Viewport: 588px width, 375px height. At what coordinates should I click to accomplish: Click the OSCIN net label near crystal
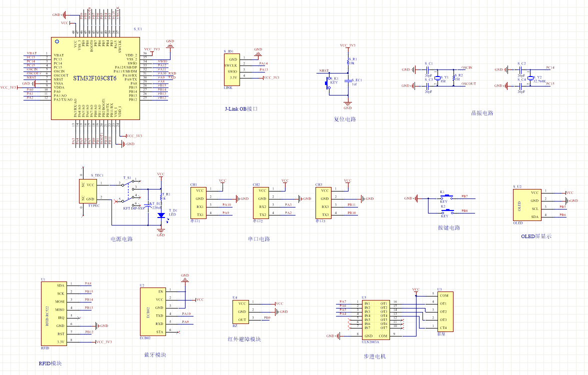(x=467, y=67)
